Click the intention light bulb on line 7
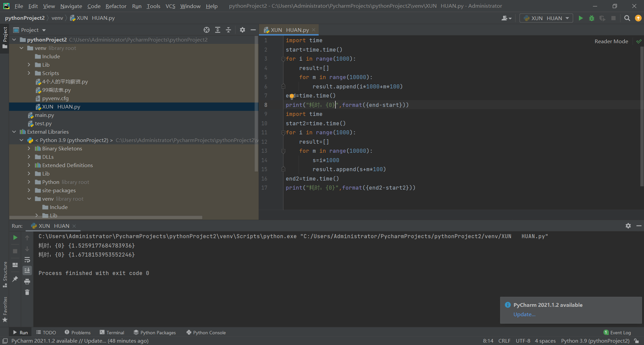 [x=292, y=96]
